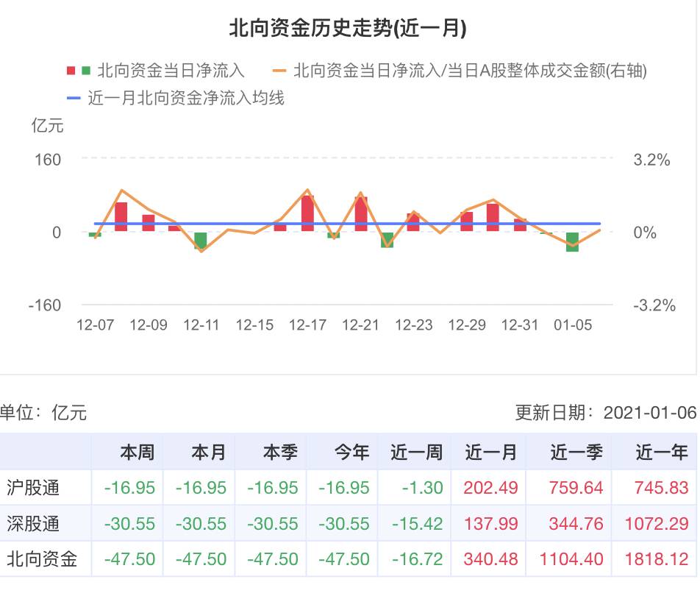The image size is (700, 596).
Task: Click the red legend square for 北向资金当日净流入
Action: click(71, 71)
